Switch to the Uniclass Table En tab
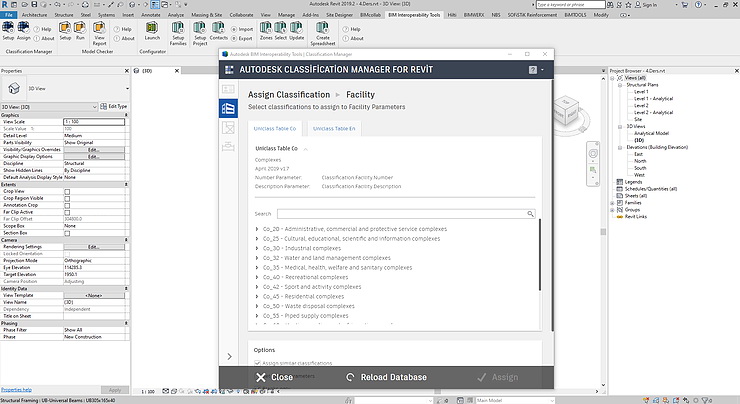Viewport: 740px width, 404px height. click(333, 128)
